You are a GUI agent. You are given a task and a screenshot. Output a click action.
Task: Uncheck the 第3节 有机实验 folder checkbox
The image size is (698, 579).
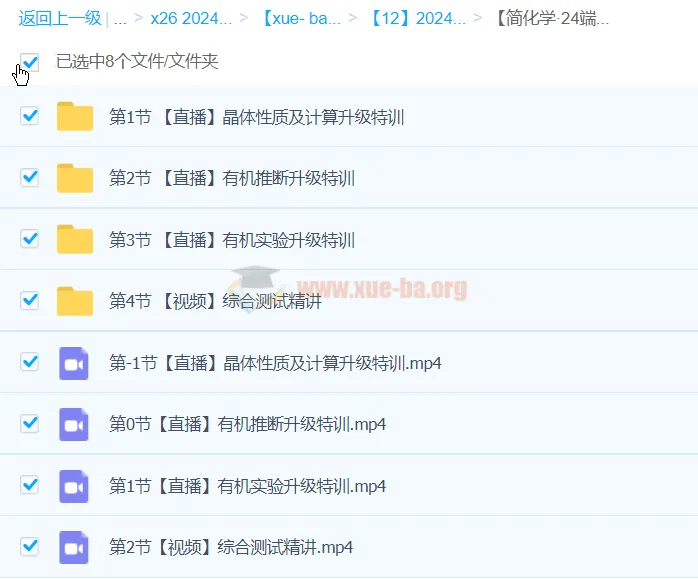tap(30, 239)
